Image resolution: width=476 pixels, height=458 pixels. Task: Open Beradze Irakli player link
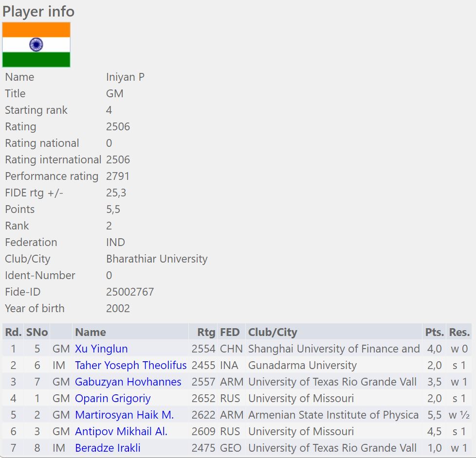108,448
